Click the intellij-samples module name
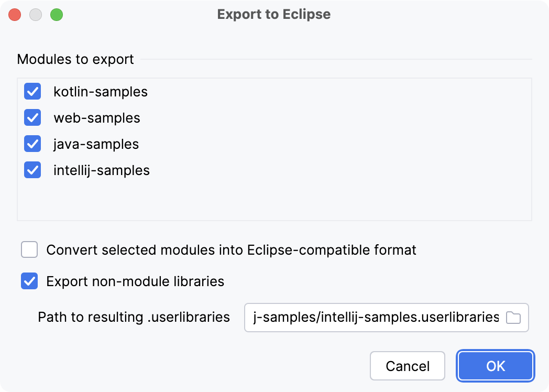 102,170
